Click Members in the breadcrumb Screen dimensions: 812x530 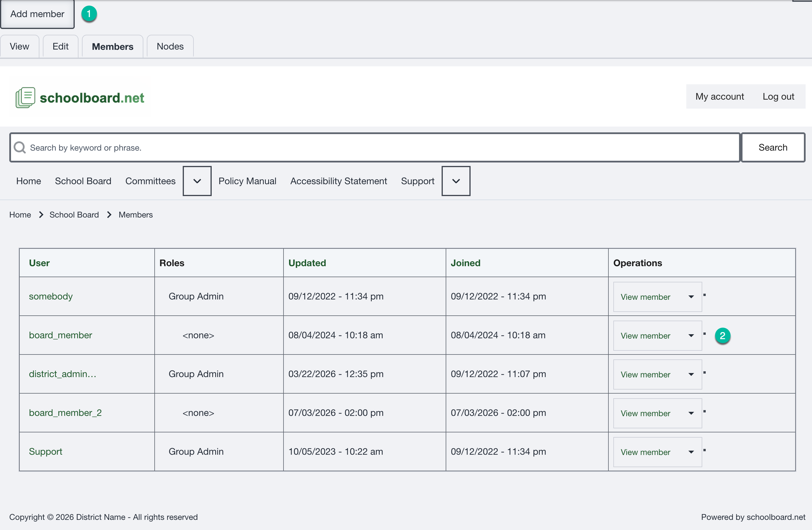136,215
